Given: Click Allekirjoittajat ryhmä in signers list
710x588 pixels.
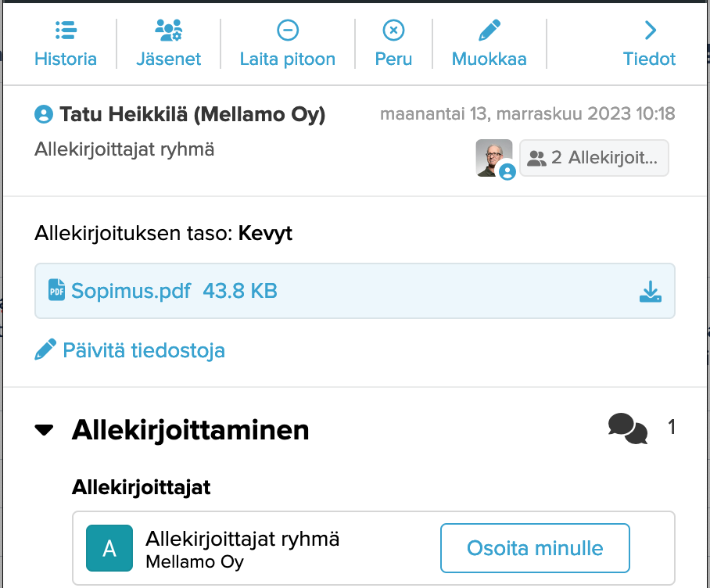Looking at the screenshot, I should pyautogui.click(x=242, y=539).
